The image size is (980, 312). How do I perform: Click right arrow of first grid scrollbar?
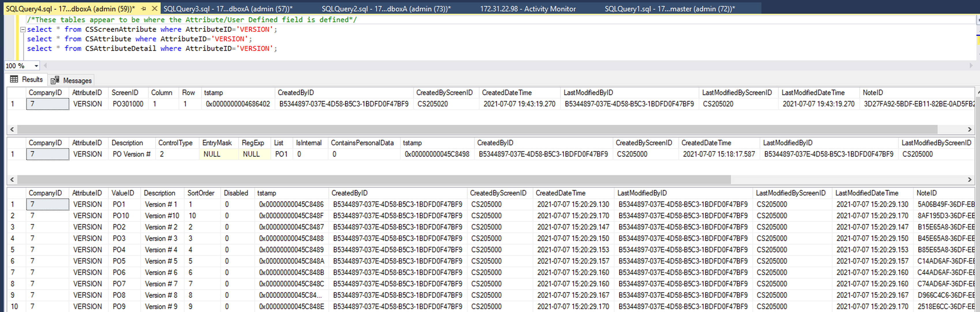coord(969,129)
